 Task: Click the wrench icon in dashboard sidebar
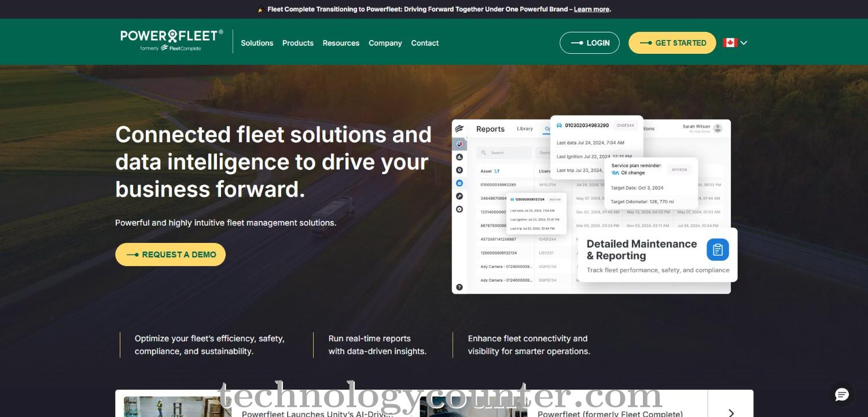pyautogui.click(x=459, y=196)
